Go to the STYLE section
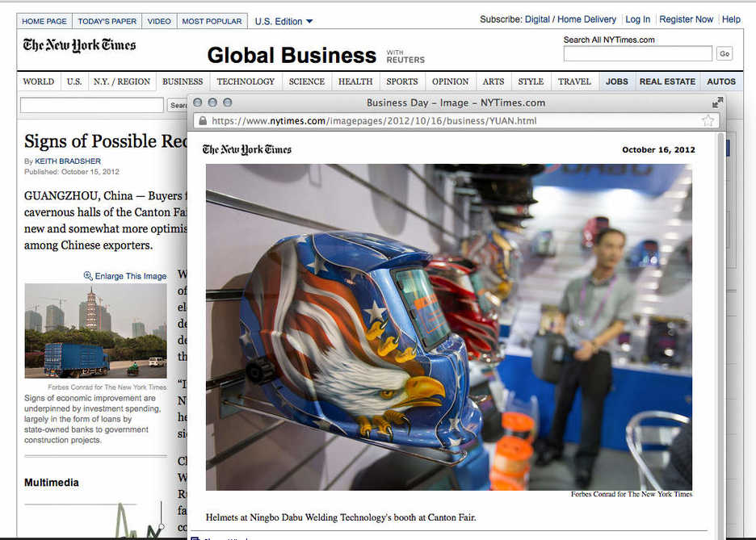Viewport: 756px width, 540px height. [531, 82]
